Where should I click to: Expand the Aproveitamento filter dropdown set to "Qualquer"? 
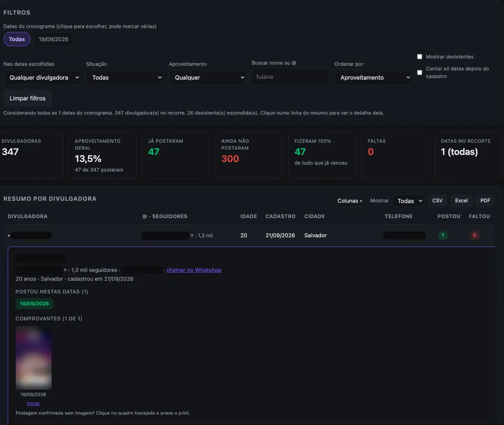(x=208, y=77)
